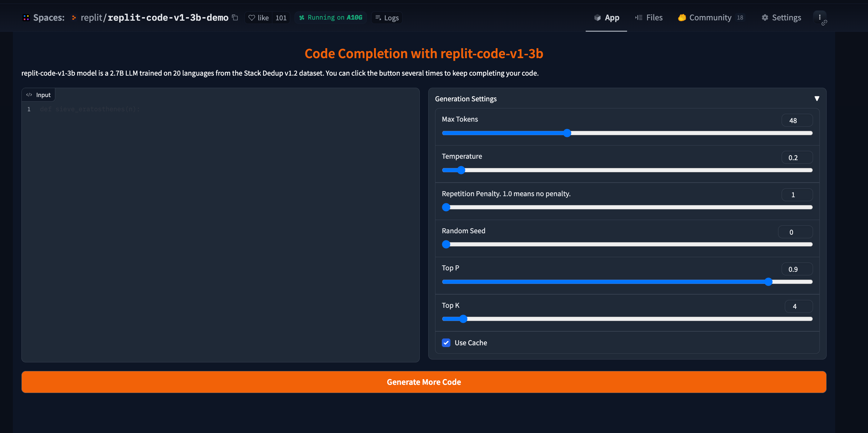868x433 pixels.
Task: Click the replit organization avatar icon
Action: (74, 17)
